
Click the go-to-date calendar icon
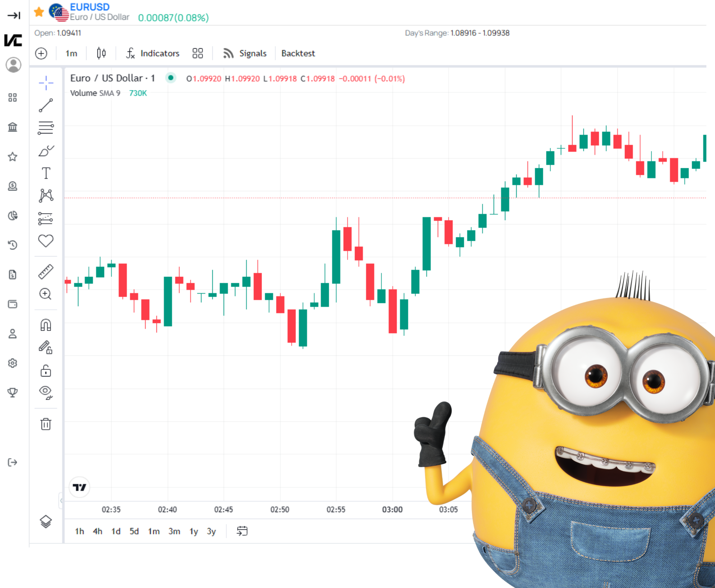[x=242, y=531]
